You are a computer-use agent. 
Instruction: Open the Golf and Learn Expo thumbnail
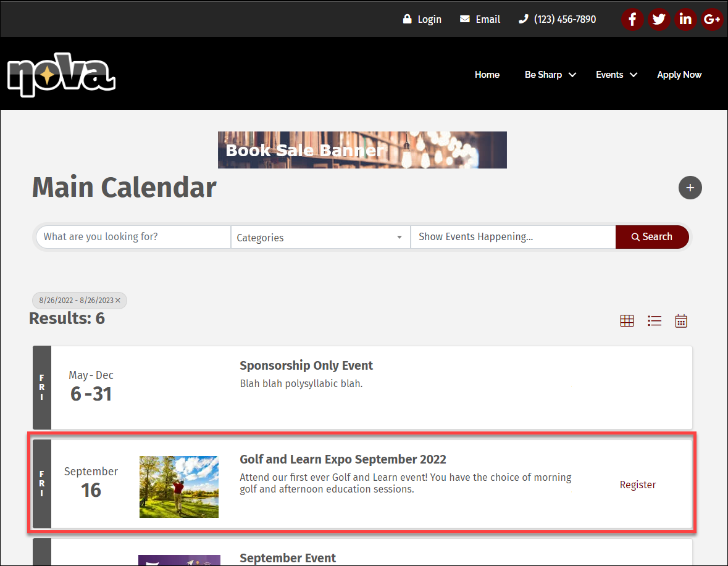coord(179,486)
